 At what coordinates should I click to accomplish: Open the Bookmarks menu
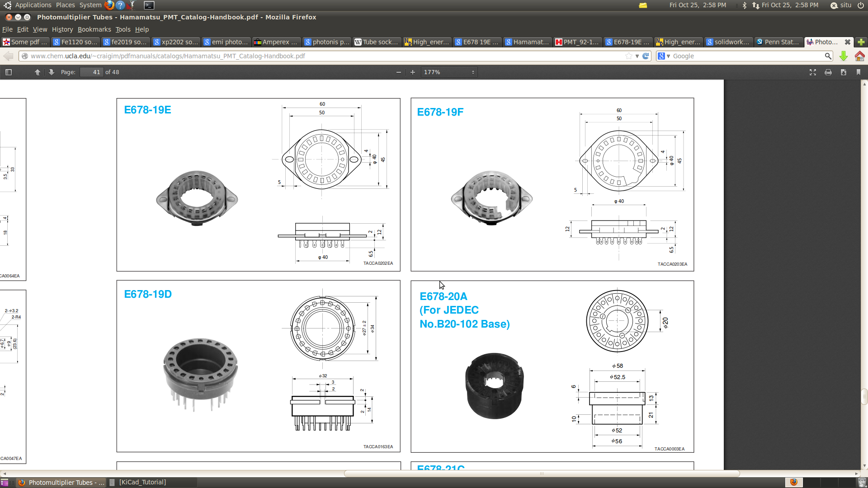[x=94, y=29]
